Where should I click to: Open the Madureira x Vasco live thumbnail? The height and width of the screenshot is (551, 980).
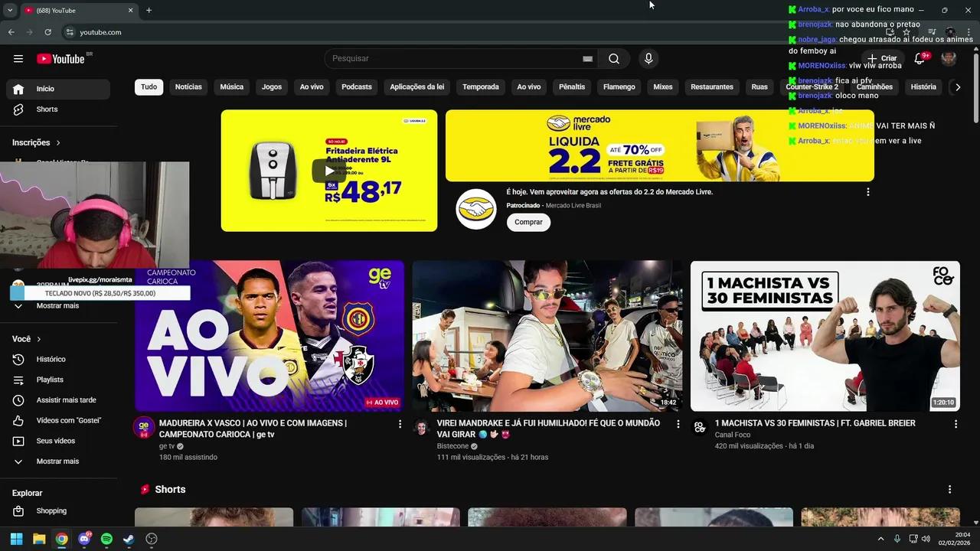point(269,336)
